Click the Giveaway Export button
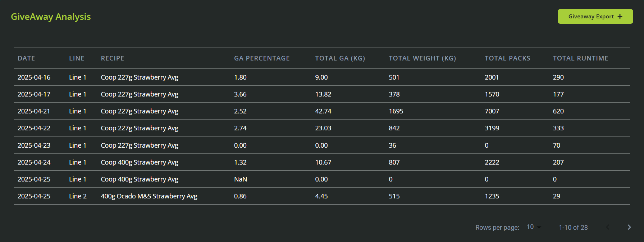This screenshot has height=242, width=644. click(595, 17)
